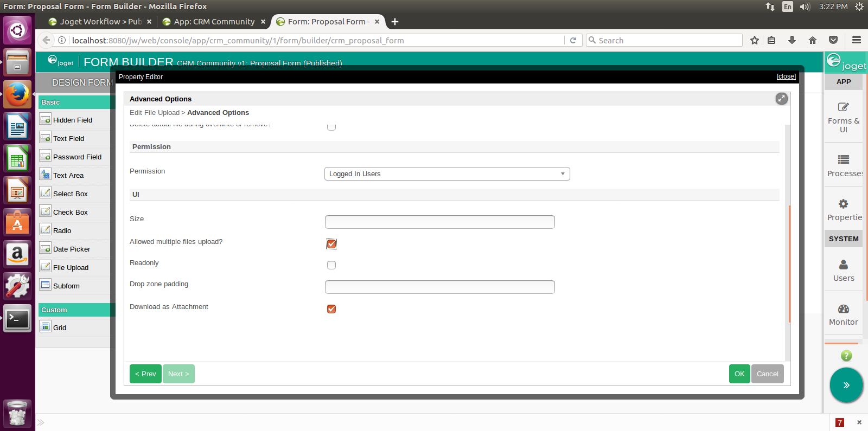The image size is (868, 431).
Task: Close the App: CRM Community tab
Action: [263, 22]
